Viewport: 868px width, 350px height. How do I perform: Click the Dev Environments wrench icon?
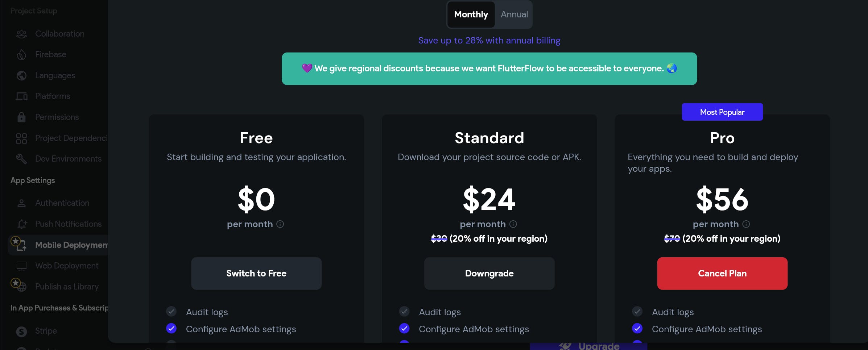[x=21, y=159]
